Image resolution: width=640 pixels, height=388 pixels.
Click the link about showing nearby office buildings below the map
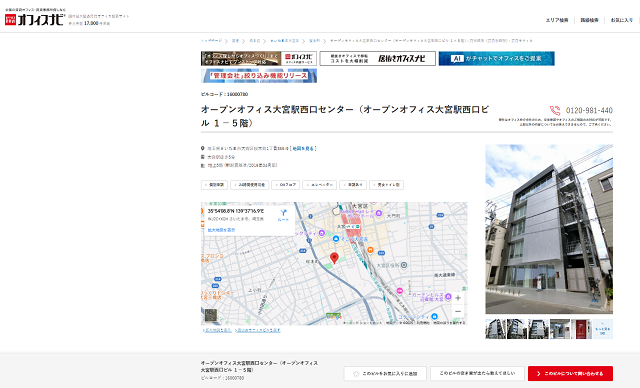[258, 330]
